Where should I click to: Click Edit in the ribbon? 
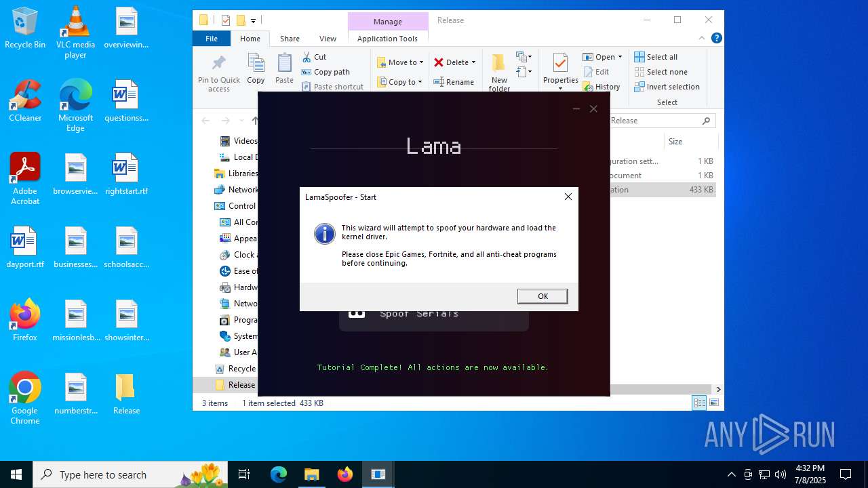596,72
